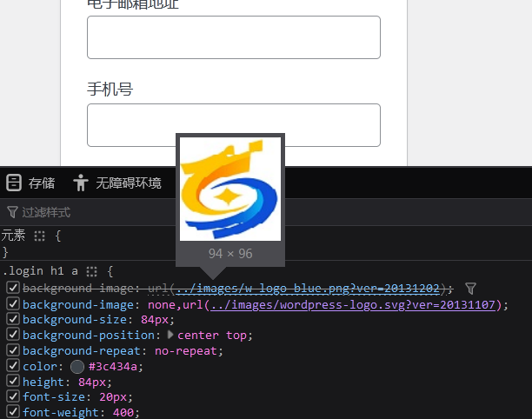The image size is (532, 419).
Task: Click the 元素 element rule label
Action: coord(13,235)
